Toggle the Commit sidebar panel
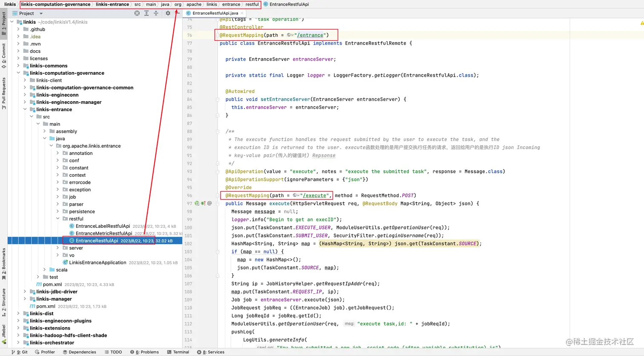Viewport: 644px width, 356px height. [x=4, y=55]
